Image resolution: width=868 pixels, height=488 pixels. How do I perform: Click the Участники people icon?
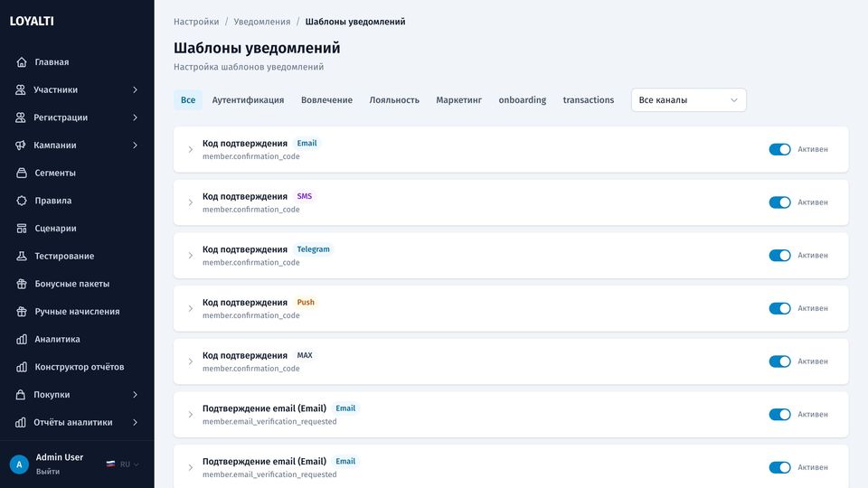21,89
